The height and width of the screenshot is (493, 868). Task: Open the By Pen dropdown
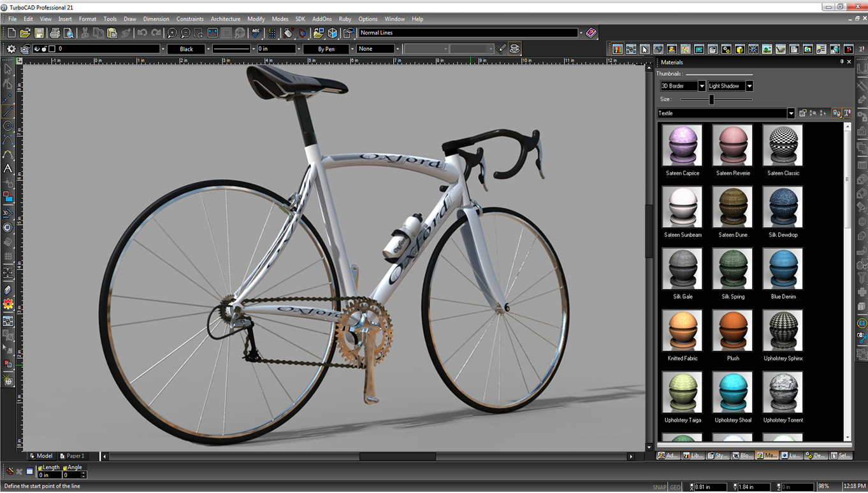pos(352,49)
